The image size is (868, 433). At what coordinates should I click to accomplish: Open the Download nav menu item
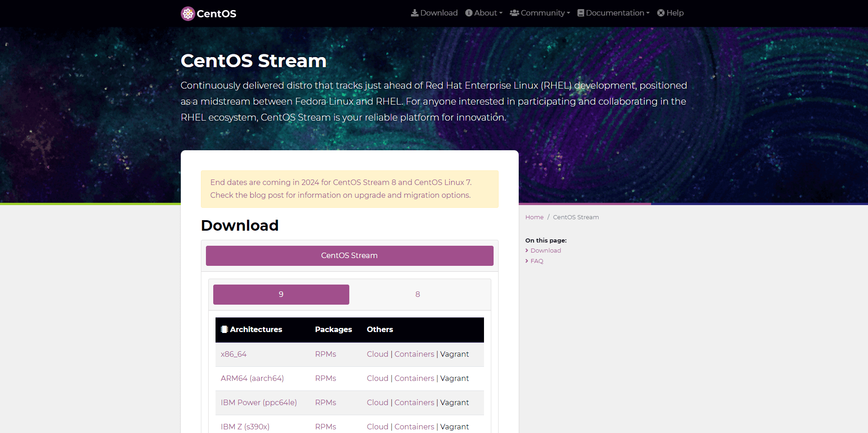434,13
